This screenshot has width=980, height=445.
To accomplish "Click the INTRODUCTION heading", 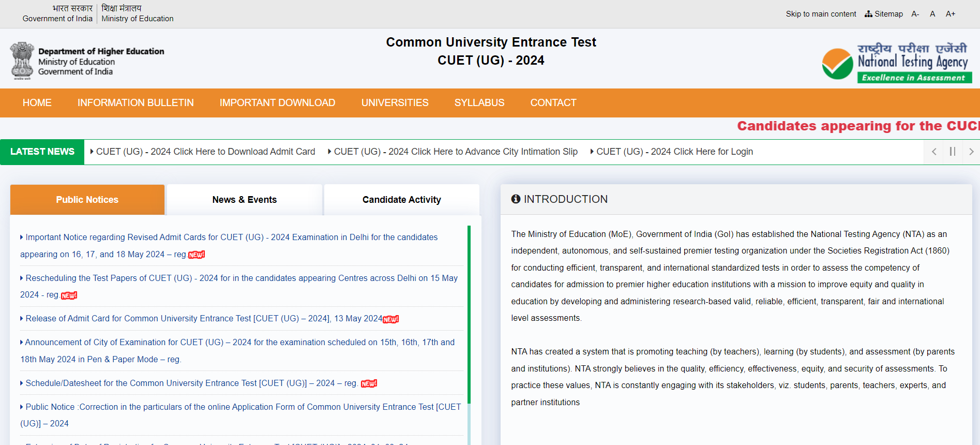I will tap(566, 199).
